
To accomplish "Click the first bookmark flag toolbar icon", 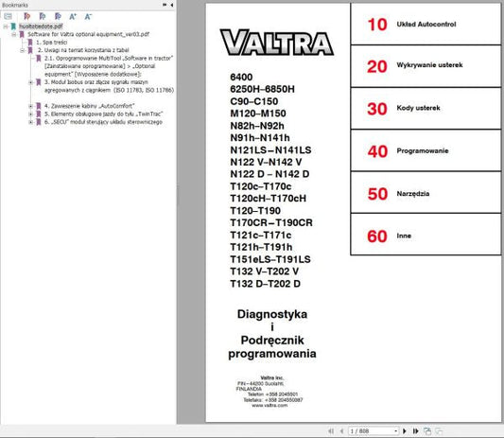I will point(27,16).
